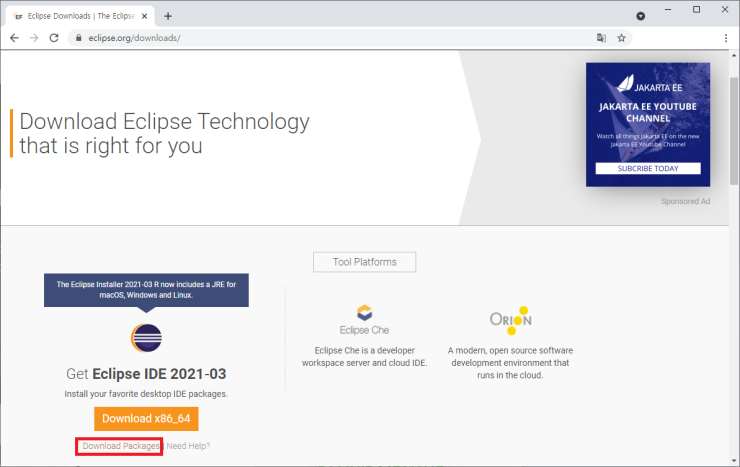Click the Jakarta EE YouTube Channel banner

coord(648,115)
